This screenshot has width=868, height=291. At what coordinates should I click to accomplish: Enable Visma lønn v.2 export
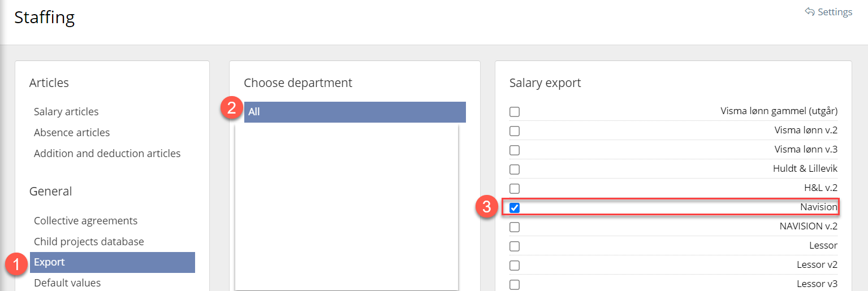[x=515, y=131]
